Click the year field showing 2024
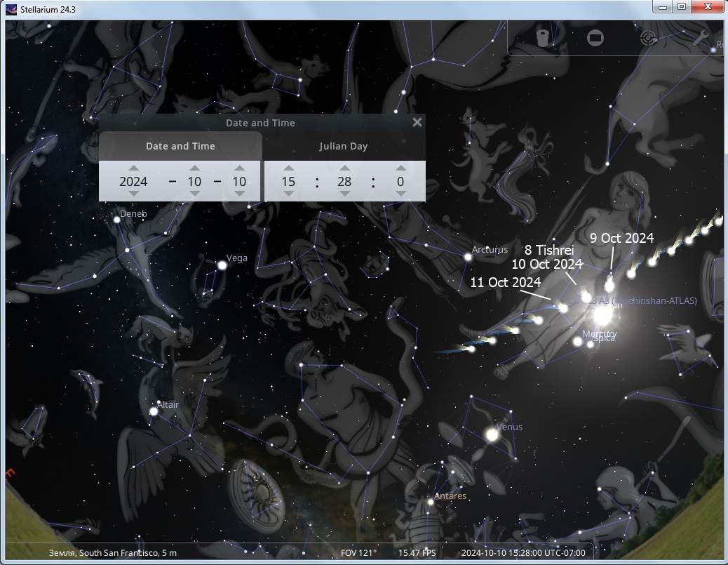The width and height of the screenshot is (728, 565). (133, 181)
